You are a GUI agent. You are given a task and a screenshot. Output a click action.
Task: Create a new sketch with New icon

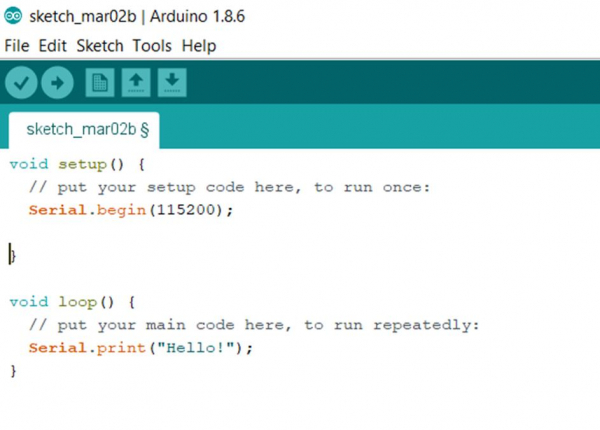point(100,83)
